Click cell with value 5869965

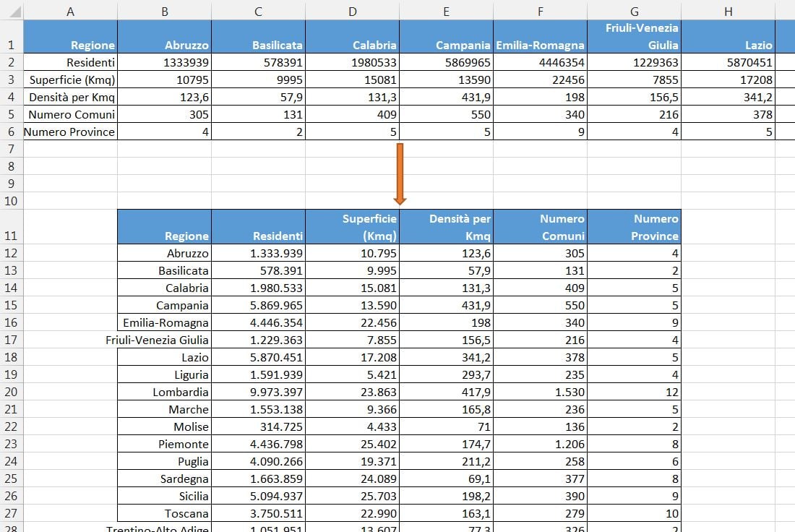(446, 62)
